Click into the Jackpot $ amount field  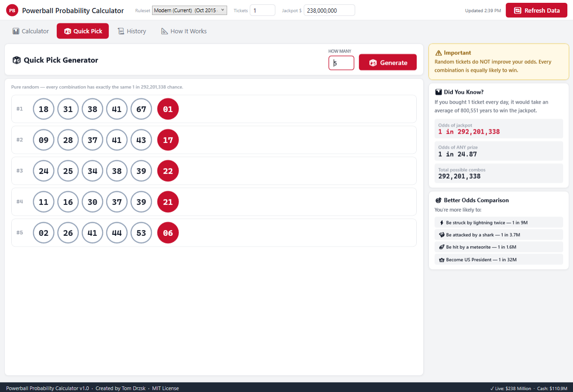click(329, 10)
